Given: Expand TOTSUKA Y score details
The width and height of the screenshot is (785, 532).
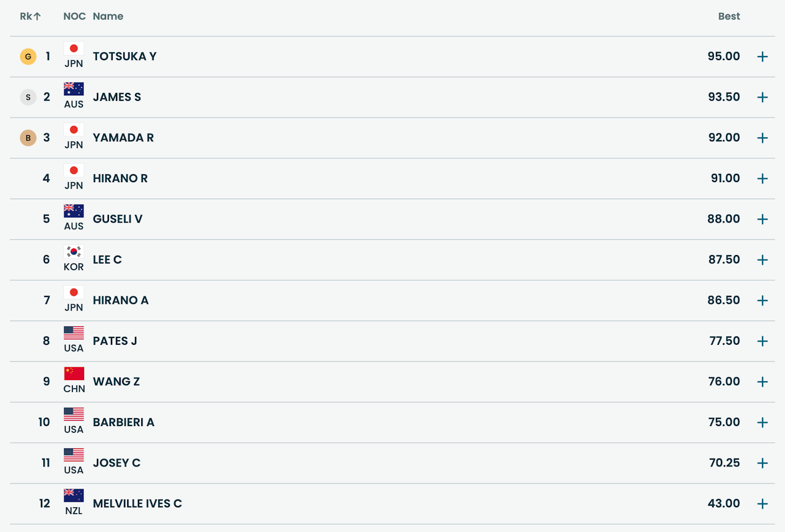Looking at the screenshot, I should [x=762, y=57].
